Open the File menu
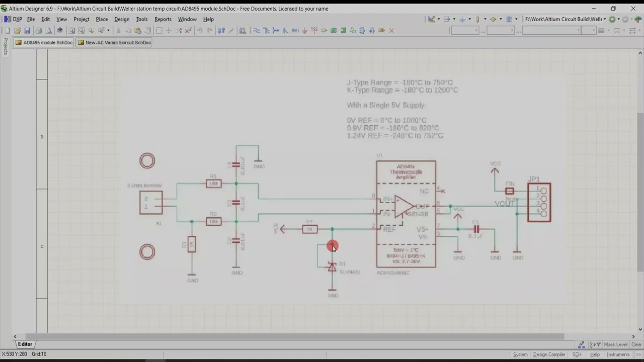The image size is (644, 362). point(31,19)
